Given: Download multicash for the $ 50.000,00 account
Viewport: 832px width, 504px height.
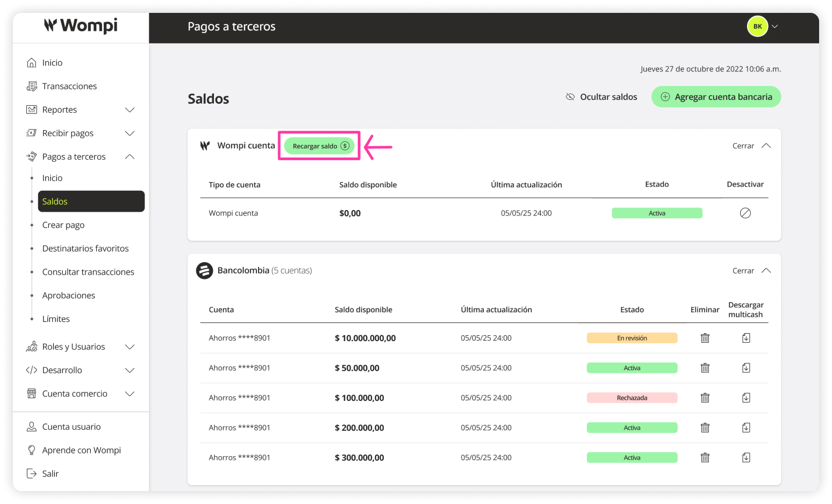Looking at the screenshot, I should click(746, 368).
